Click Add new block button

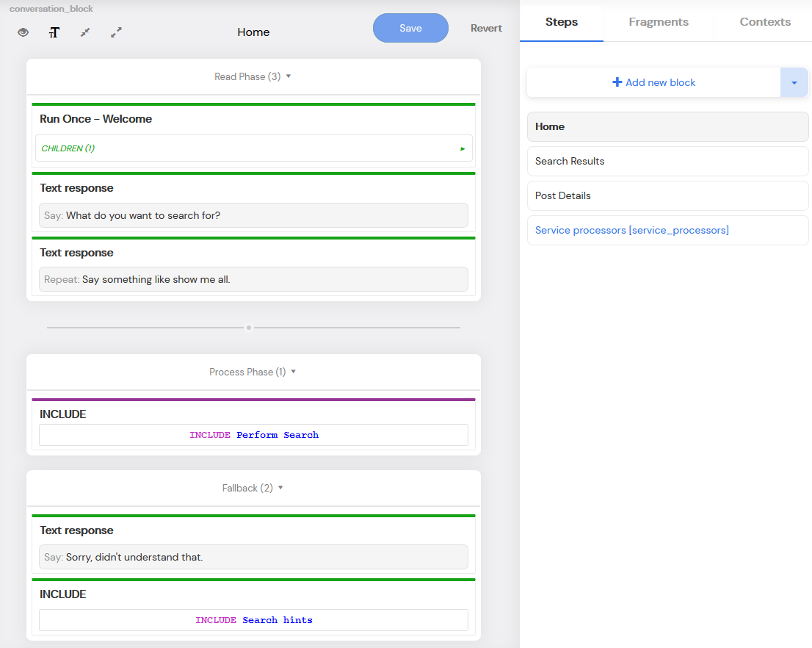[x=653, y=82]
